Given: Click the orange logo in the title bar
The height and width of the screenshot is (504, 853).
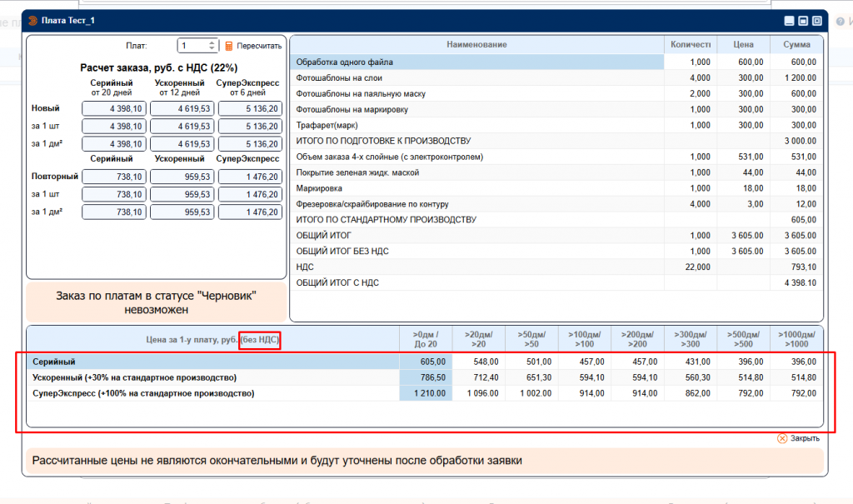Looking at the screenshot, I should tap(33, 20).
